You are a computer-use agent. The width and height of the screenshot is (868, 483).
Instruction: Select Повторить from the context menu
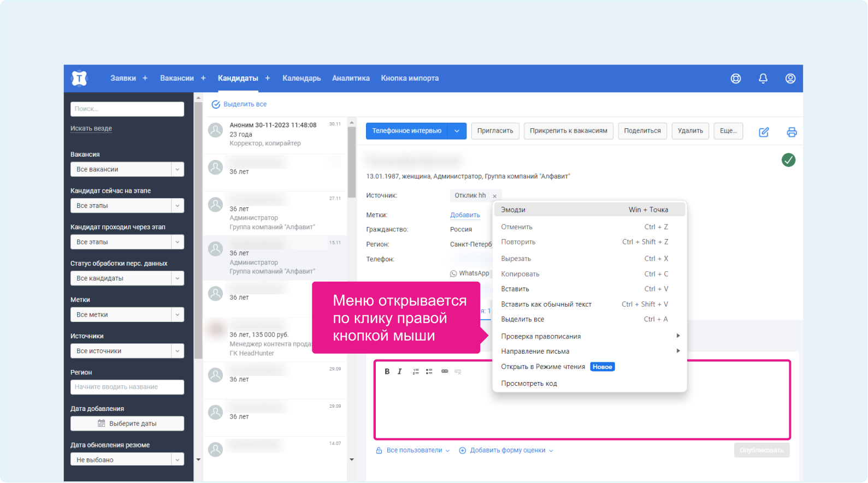pyautogui.click(x=589, y=242)
